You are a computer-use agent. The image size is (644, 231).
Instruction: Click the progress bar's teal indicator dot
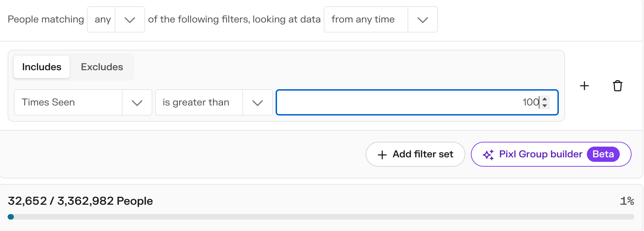(x=11, y=217)
